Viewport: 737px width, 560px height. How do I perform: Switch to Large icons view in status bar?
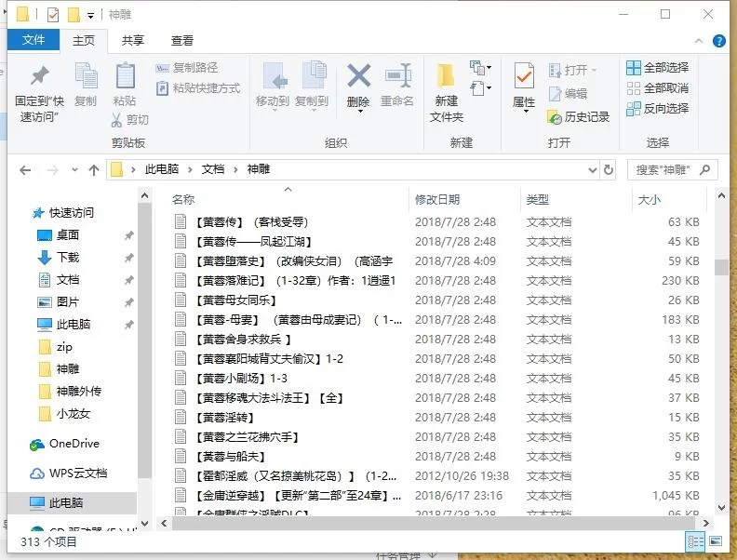[716, 541]
